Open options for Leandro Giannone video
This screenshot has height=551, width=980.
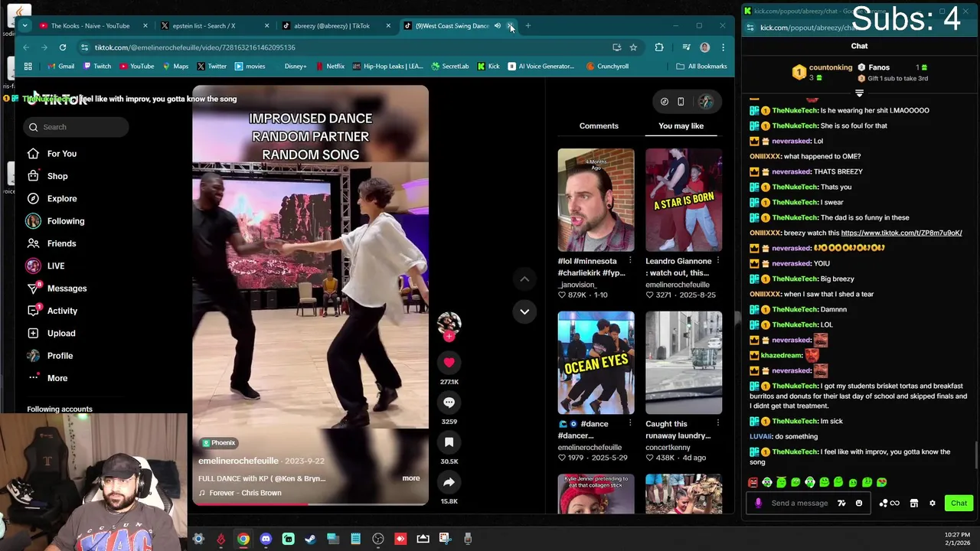[x=717, y=261]
